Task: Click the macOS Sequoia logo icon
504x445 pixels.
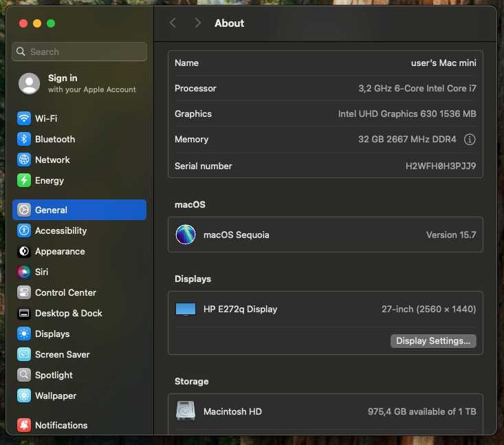Action: pyautogui.click(x=186, y=235)
